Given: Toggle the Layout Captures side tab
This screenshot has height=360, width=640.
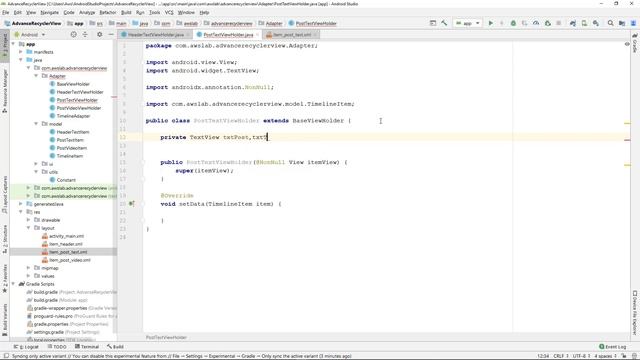Looking at the screenshot, I should [x=5, y=195].
